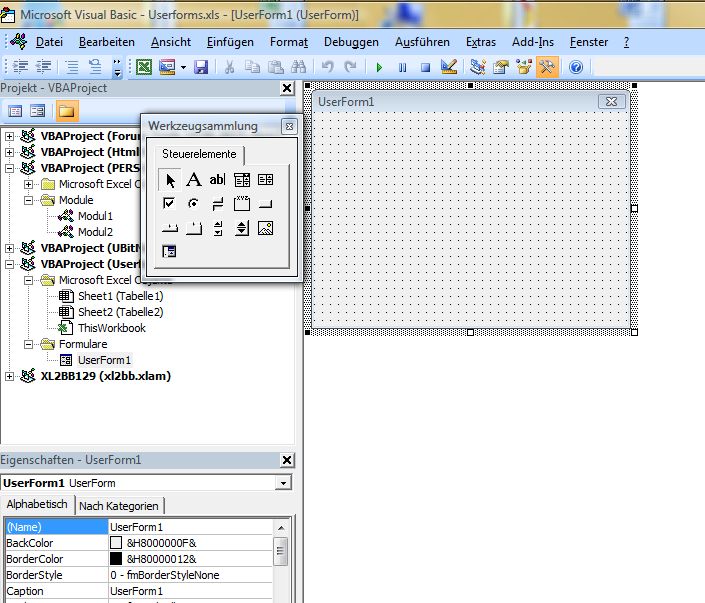
Task: Open Visual Basic help question icon
Action: click(x=576, y=67)
